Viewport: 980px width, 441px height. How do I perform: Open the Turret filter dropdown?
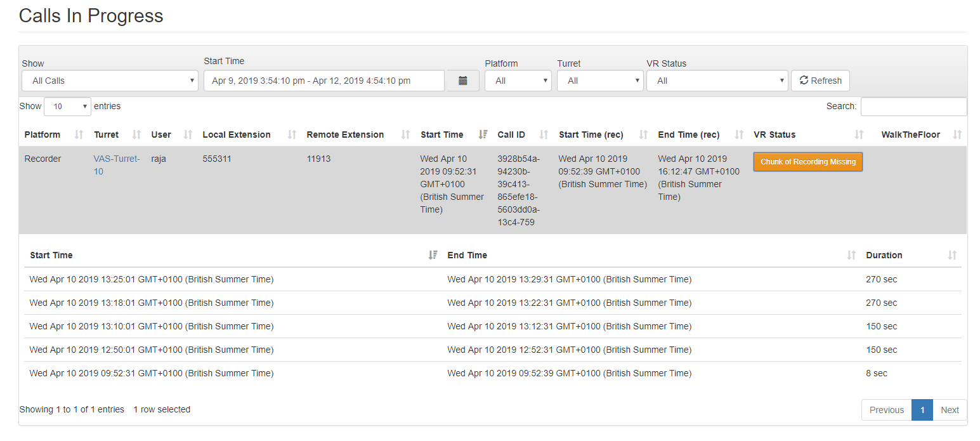coord(600,81)
